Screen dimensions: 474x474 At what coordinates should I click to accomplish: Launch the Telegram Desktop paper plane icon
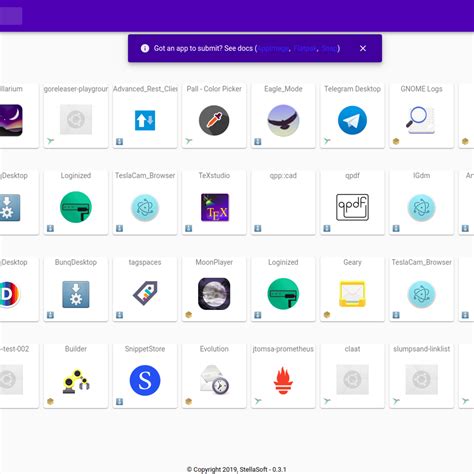click(x=352, y=120)
